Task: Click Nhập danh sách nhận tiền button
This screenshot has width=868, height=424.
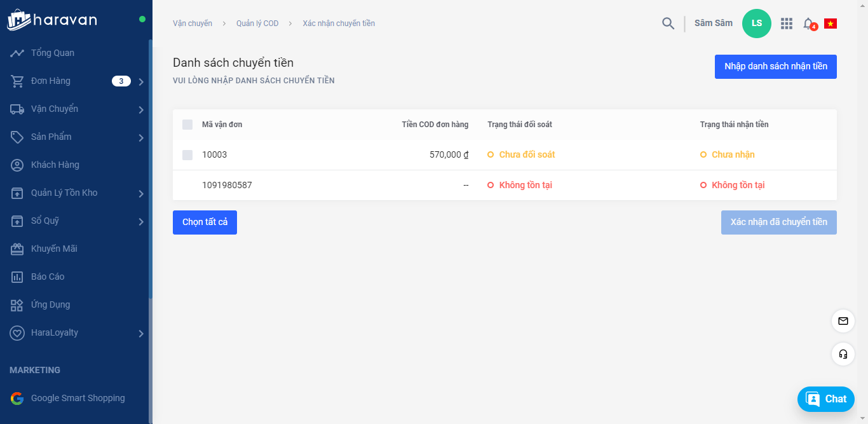Action: [775, 67]
